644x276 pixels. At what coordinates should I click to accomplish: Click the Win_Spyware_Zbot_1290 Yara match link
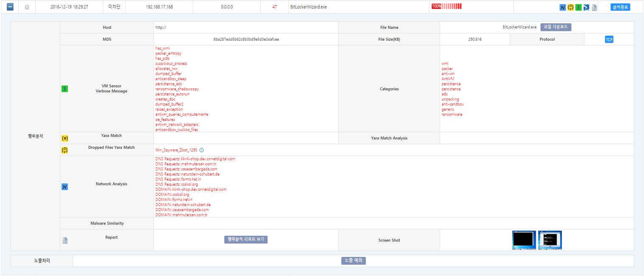pyautogui.click(x=176, y=150)
